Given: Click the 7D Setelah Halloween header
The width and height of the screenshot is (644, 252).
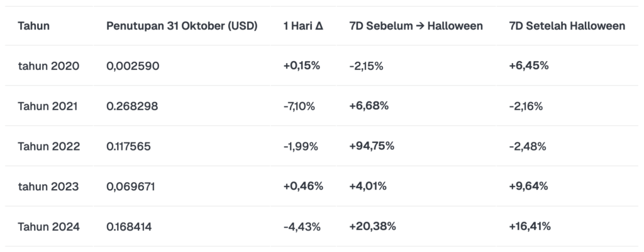Looking at the screenshot, I should 567,26.
